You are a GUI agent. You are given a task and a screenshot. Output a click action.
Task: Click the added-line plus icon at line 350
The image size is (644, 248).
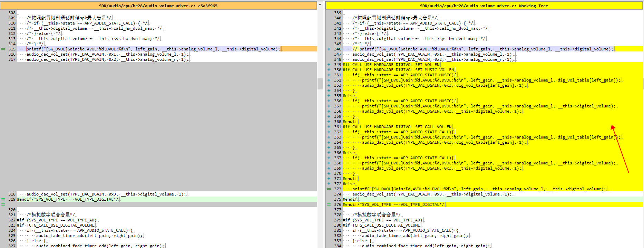329,70
